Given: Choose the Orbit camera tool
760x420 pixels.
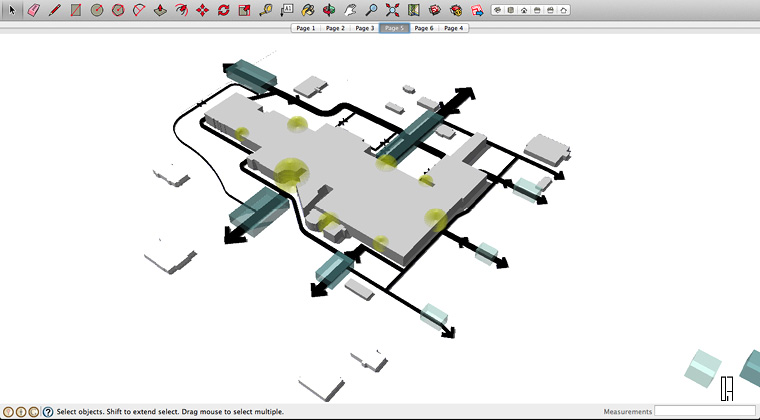Looking at the screenshot, I should coord(329,10).
